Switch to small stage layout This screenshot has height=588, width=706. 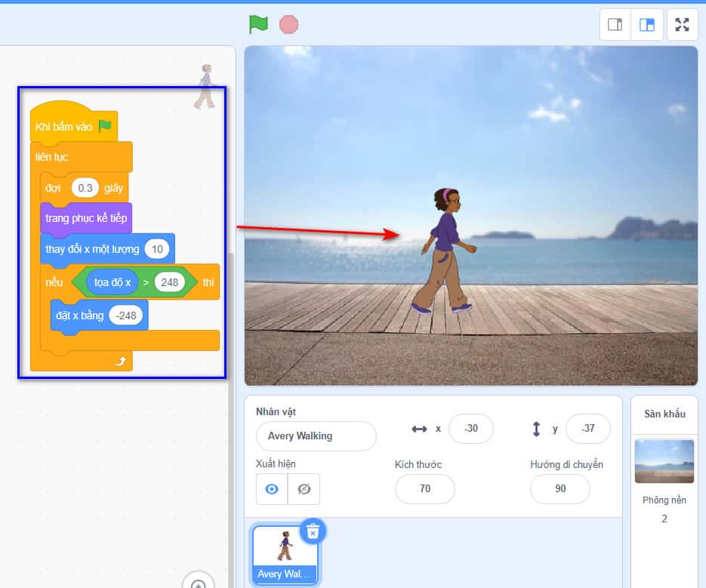[x=615, y=24]
